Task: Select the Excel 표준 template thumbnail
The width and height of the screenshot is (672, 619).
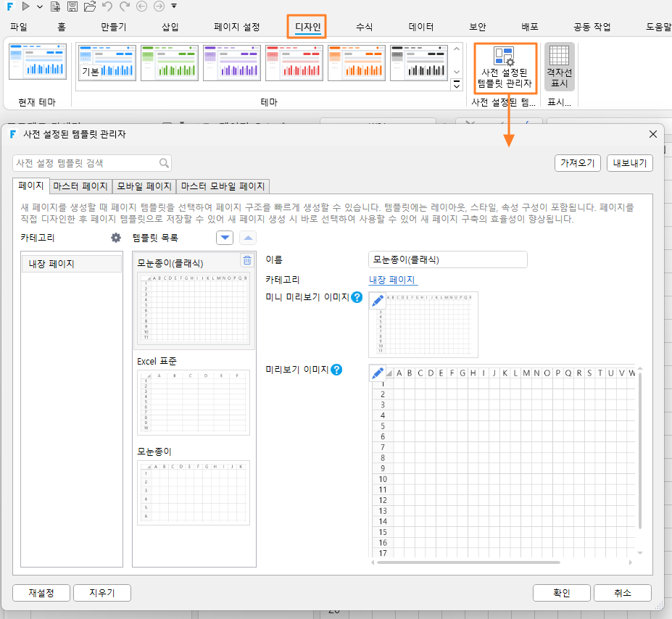Action: (194, 402)
